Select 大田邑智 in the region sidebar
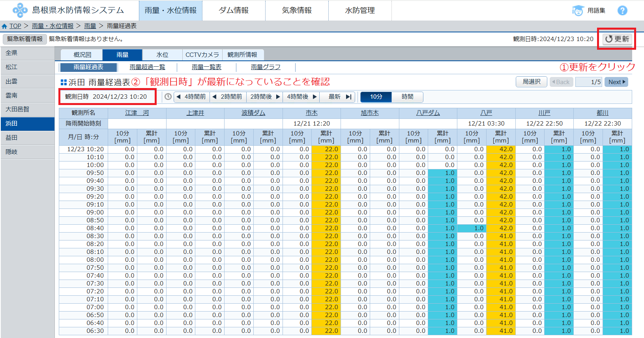 click(28, 109)
